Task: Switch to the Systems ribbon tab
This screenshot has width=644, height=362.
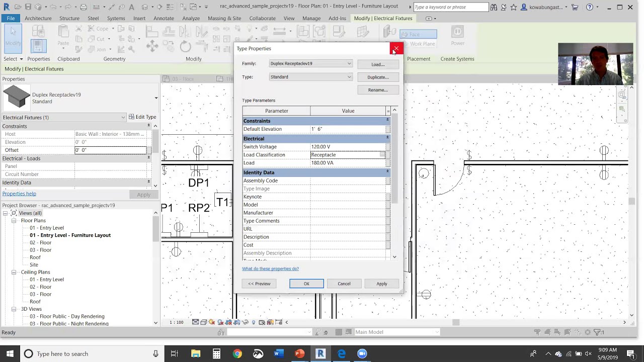Action: [116, 18]
